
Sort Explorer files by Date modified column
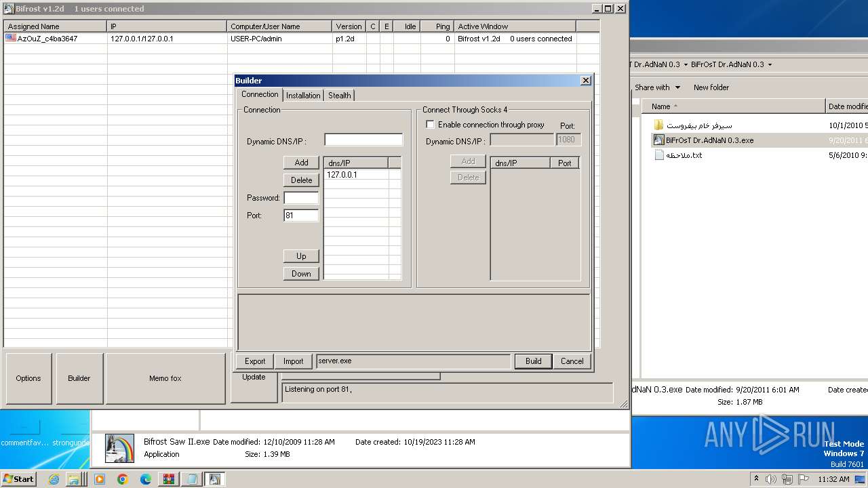[847, 106]
